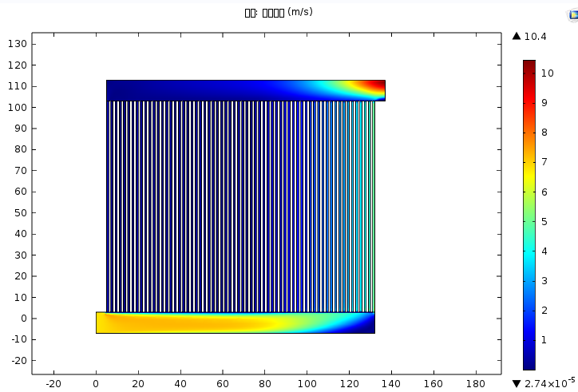Click the y-axis tick label 50

[21, 213]
